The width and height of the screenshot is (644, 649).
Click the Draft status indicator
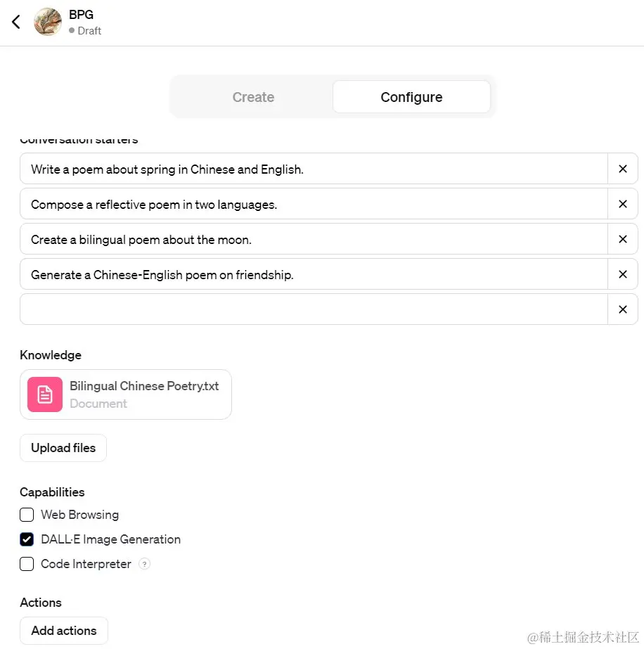pyautogui.click(x=84, y=30)
